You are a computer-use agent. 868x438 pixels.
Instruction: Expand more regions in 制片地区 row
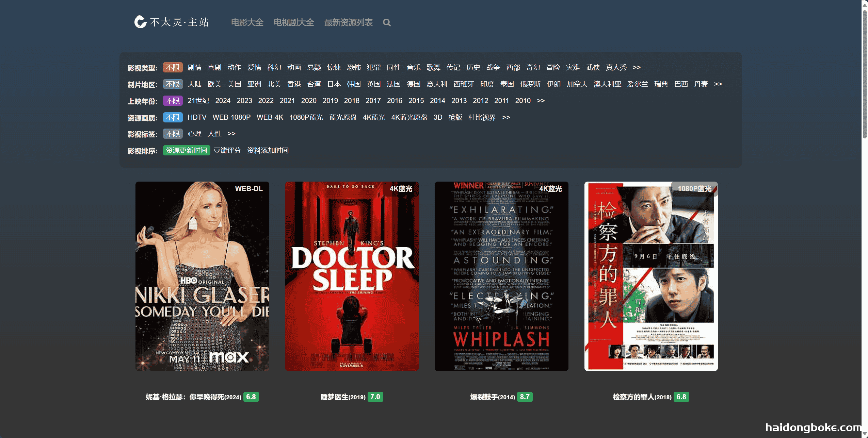pos(718,84)
